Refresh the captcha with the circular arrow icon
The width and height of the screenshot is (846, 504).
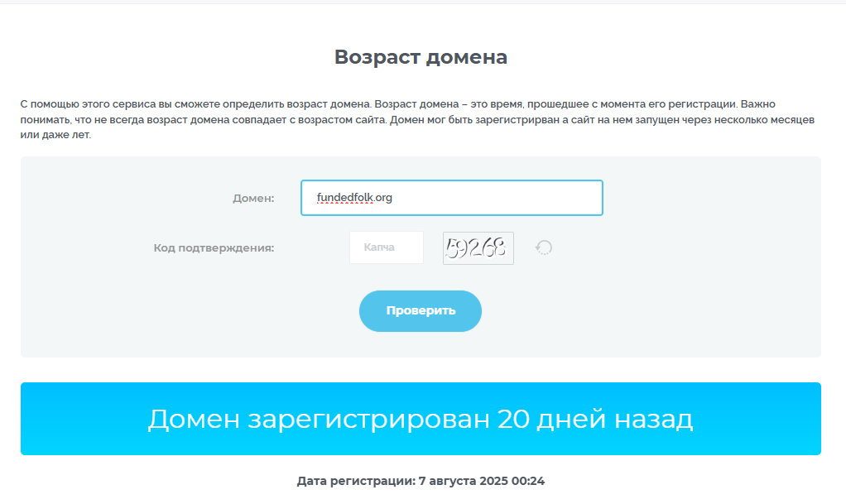(x=543, y=247)
